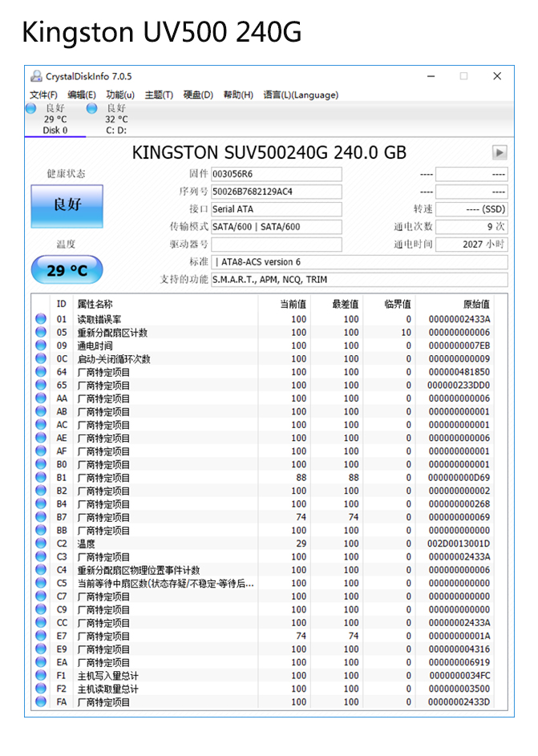Image resolution: width=538 pixels, height=756 pixels.
Task: Click status orb for attribute B7
Action: [41, 517]
